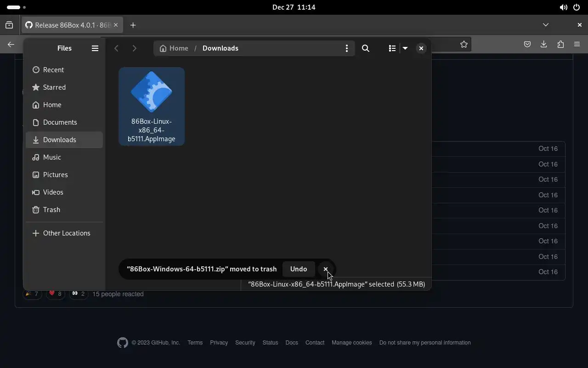The image size is (588, 368).
Task: Open the Files hamburger menu
Action: [x=95, y=48]
